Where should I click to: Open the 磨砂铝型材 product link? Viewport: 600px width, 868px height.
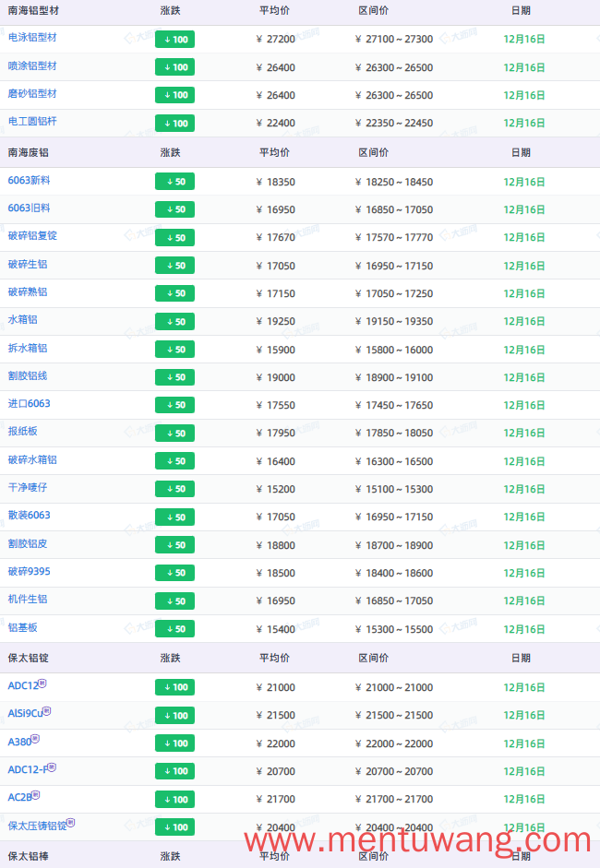tap(32, 93)
